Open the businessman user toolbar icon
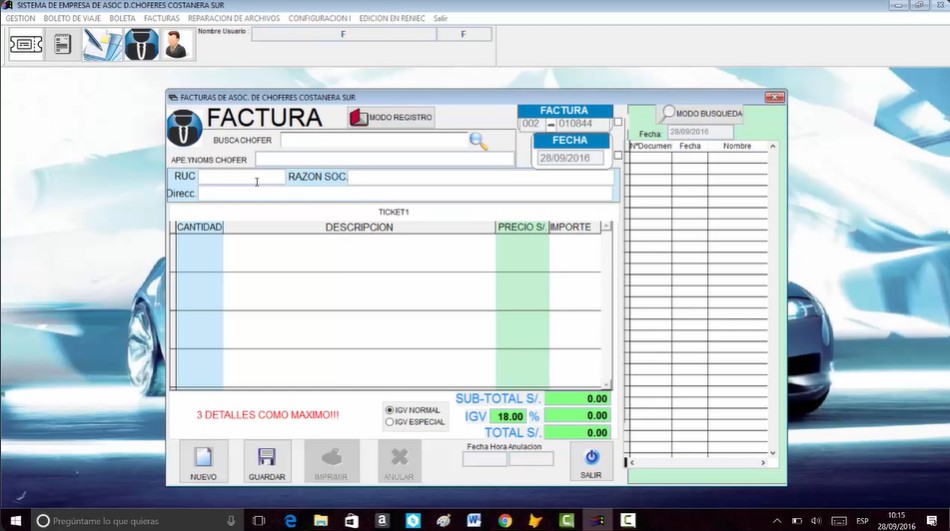950x531 pixels. (x=176, y=44)
